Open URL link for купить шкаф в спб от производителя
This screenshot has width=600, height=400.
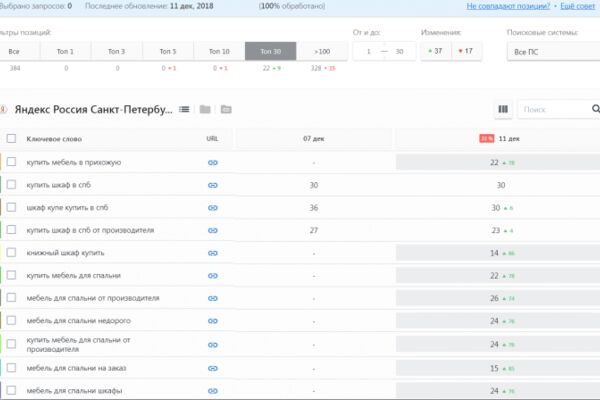click(x=213, y=230)
